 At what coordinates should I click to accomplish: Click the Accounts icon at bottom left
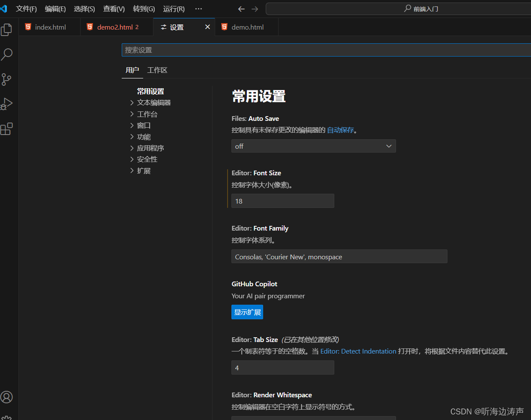(x=7, y=397)
